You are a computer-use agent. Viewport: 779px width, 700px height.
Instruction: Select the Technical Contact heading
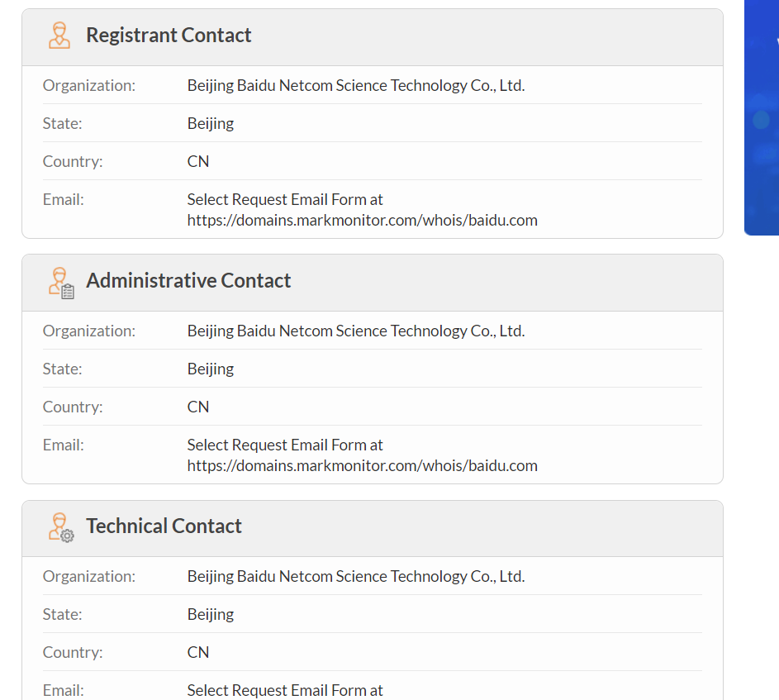pyautogui.click(x=164, y=526)
